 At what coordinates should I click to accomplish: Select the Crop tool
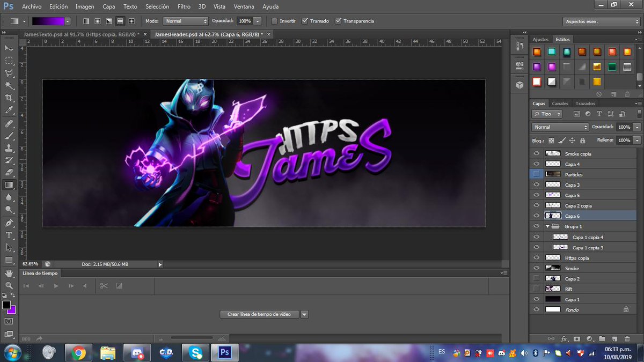[x=9, y=98]
